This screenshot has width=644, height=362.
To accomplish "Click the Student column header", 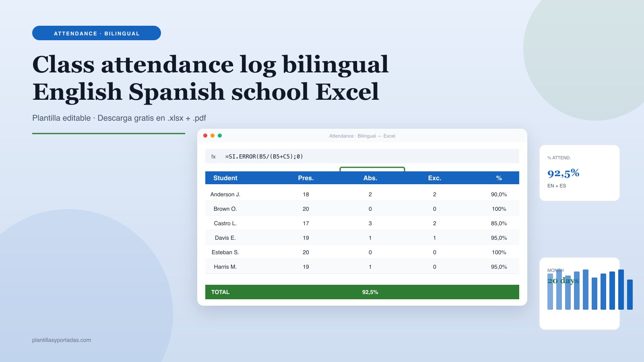I will coord(225,178).
